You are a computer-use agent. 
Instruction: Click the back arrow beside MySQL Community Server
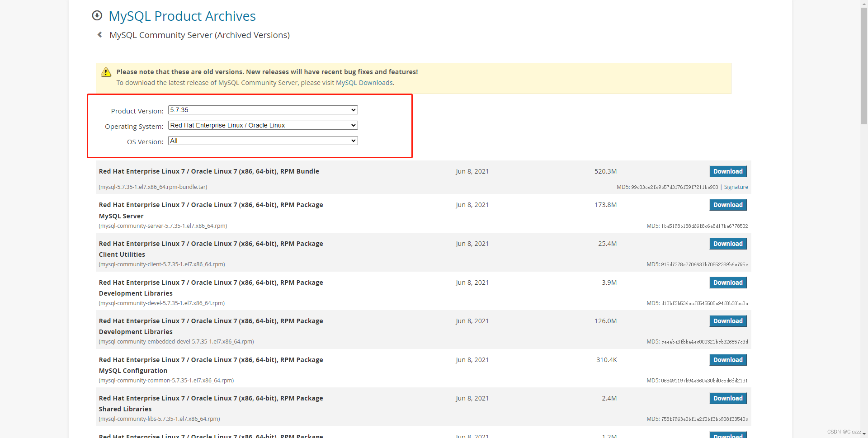point(100,35)
